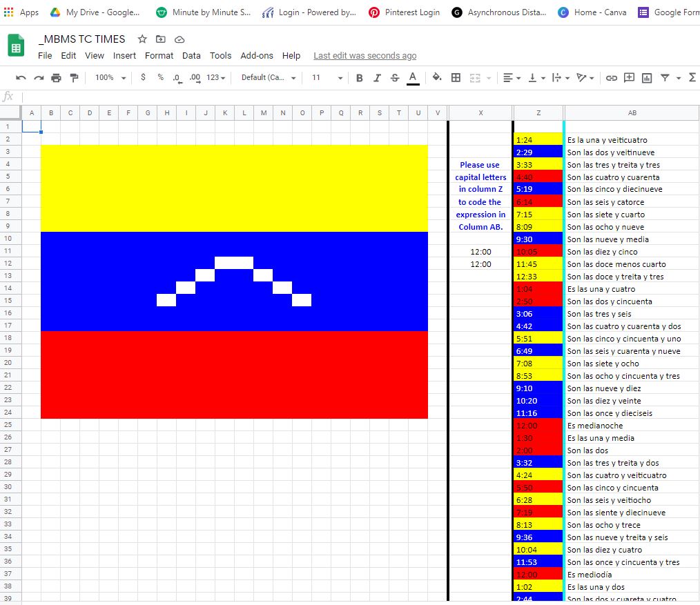Click the formula bar input
This screenshot has width=700, height=605.
pyautogui.click(x=361, y=97)
